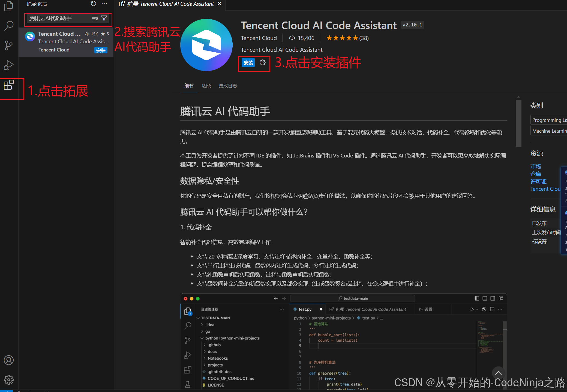Clear extensions search results
This screenshot has height=392, width=567.
[95, 18]
